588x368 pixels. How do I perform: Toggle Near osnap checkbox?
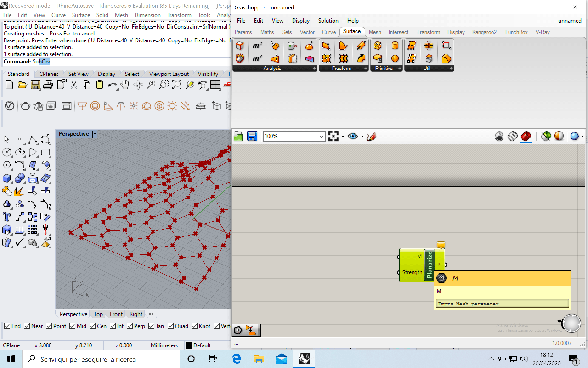pyautogui.click(x=27, y=326)
